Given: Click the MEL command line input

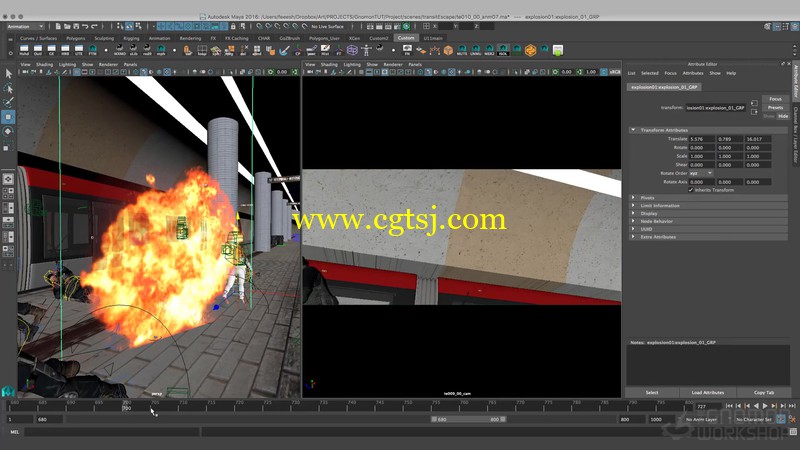Looking at the screenshot, I should 111,432.
